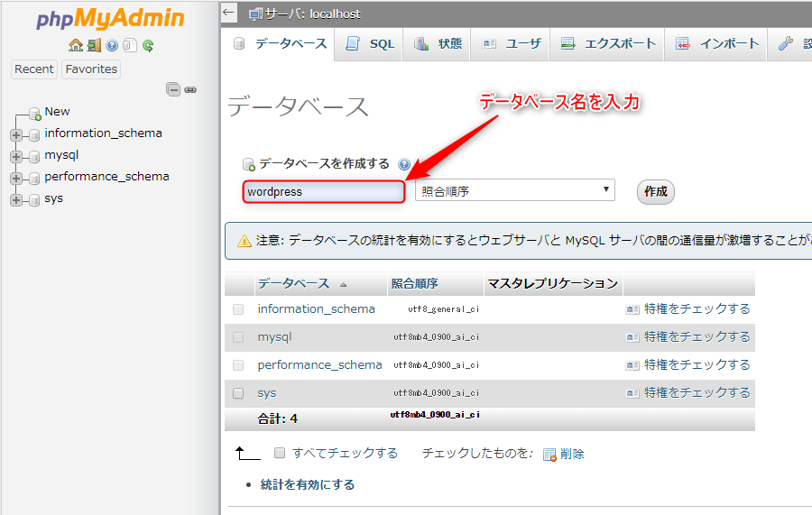Click the Home icon in the sidebar
Screen dimensions: 812x515
75,45
